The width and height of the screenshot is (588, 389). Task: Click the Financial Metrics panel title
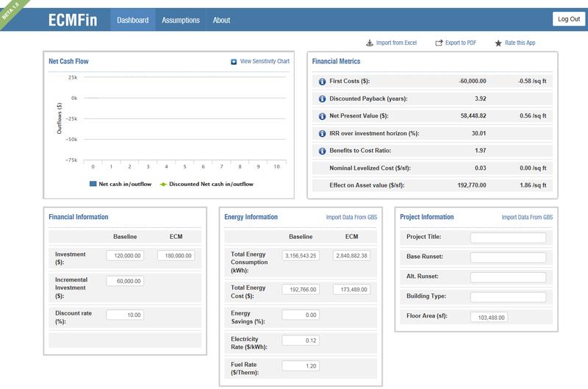336,61
